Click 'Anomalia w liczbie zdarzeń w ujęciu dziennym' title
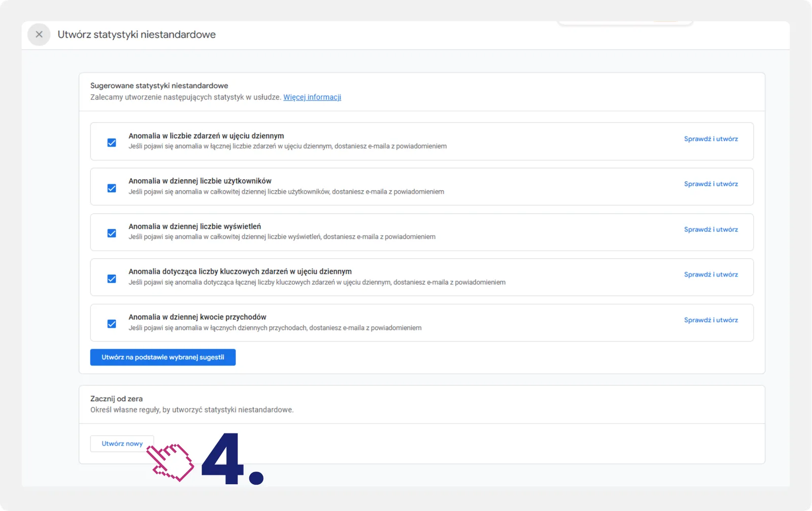 pos(206,136)
